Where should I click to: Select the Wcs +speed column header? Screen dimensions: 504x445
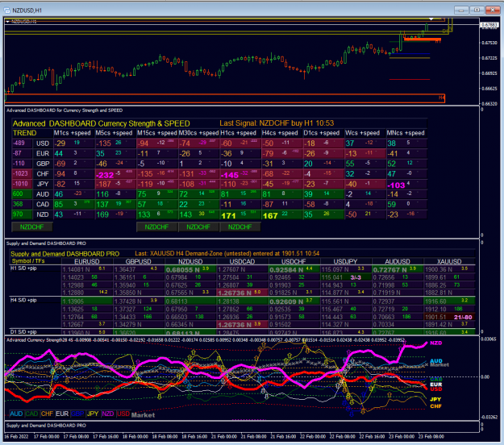[x=362, y=133]
